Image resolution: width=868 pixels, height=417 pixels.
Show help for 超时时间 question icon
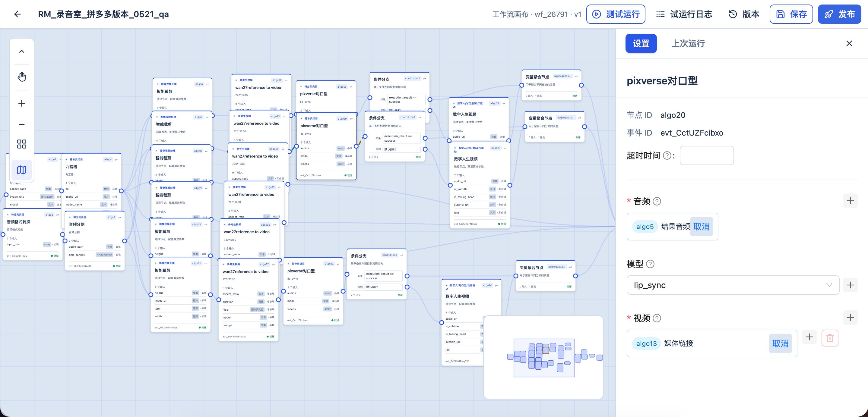coord(667,155)
